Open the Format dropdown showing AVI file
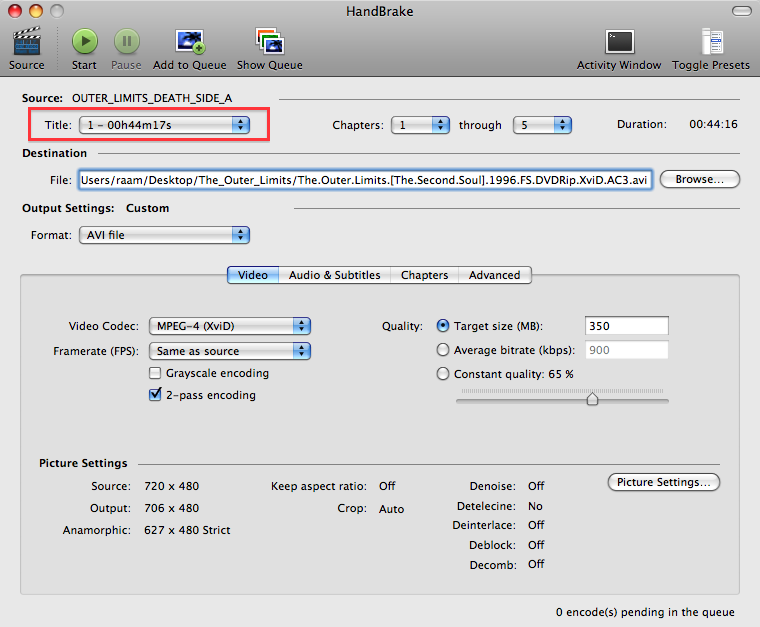 [x=164, y=235]
